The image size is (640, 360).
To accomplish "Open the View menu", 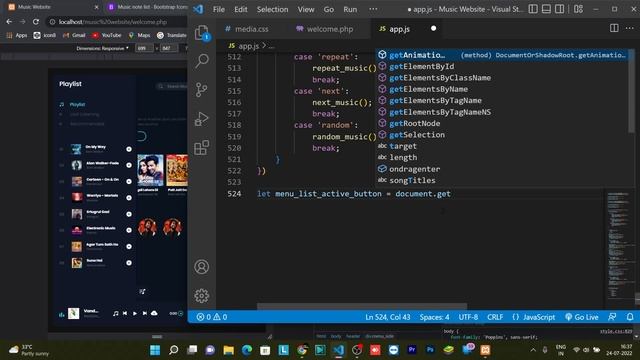I will coord(306,9).
